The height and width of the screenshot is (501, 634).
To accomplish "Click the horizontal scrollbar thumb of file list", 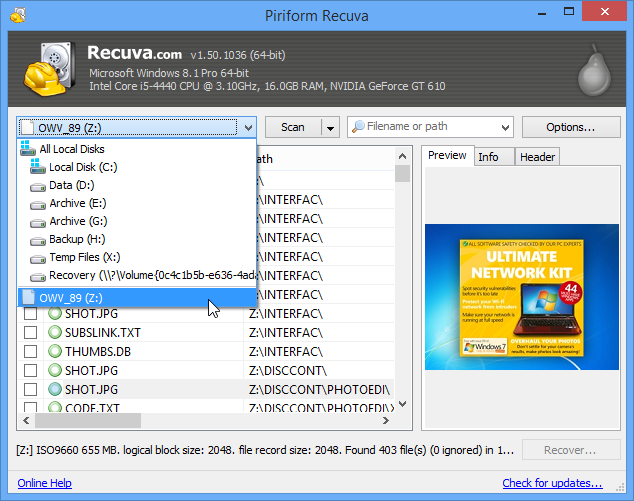I will pos(88,421).
